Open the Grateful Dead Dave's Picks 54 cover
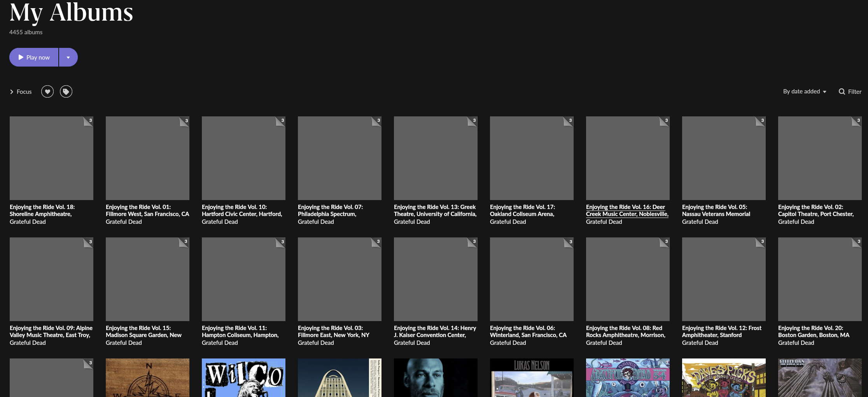Screen dimensions: 868x397 (x=628, y=378)
